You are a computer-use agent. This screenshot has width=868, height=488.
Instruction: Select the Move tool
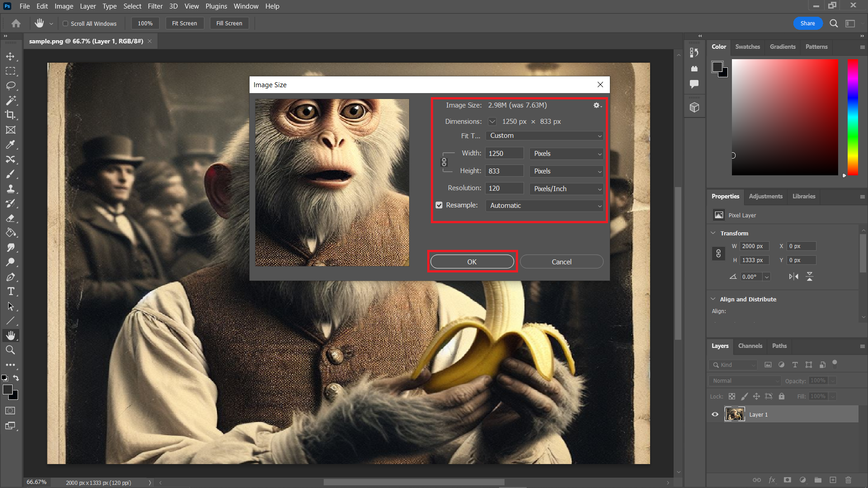(x=11, y=56)
